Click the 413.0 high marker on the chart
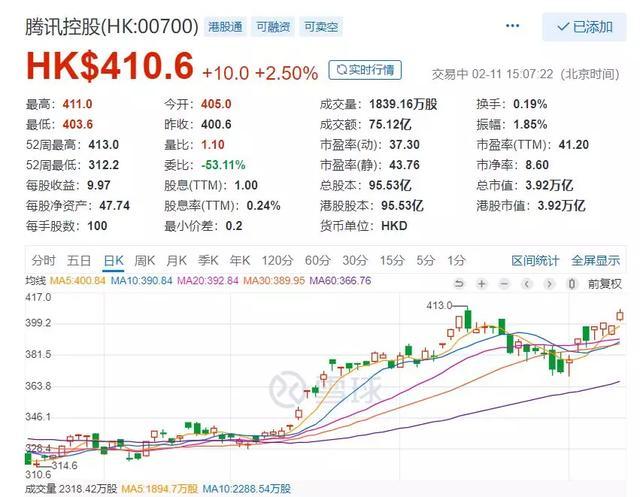Screen dimensions: 640x497 [x=439, y=305]
